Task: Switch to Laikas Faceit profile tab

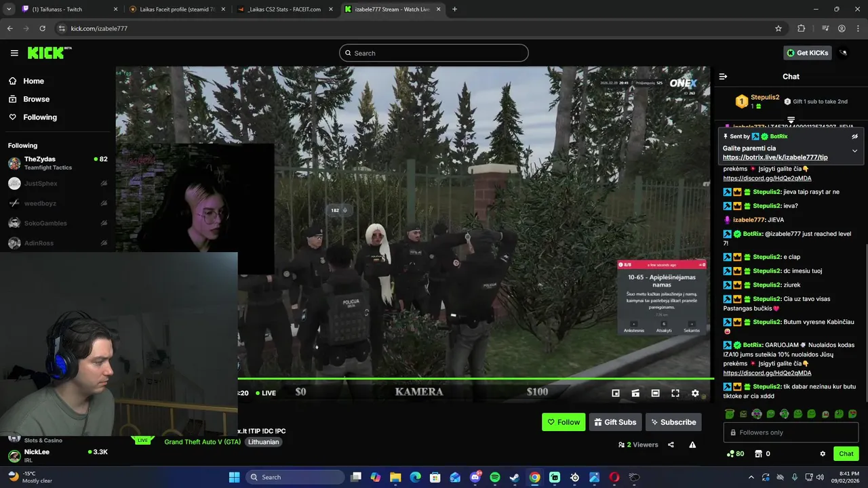Action: 178,9
